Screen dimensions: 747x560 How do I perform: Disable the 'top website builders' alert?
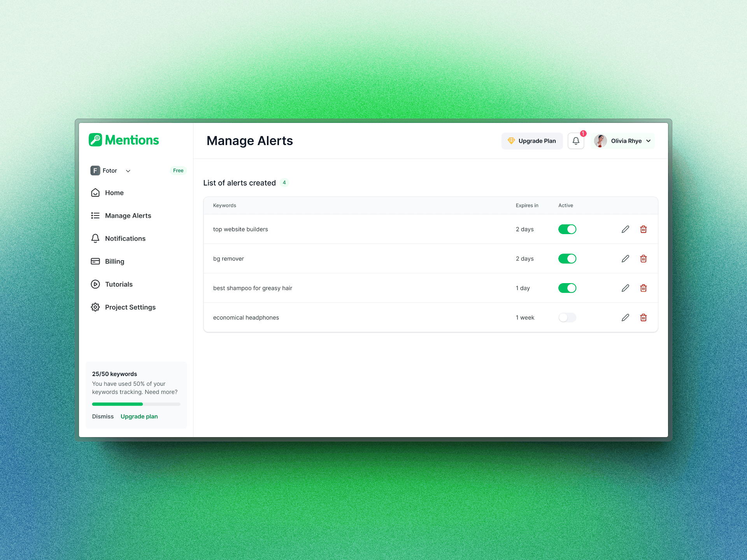point(567,229)
